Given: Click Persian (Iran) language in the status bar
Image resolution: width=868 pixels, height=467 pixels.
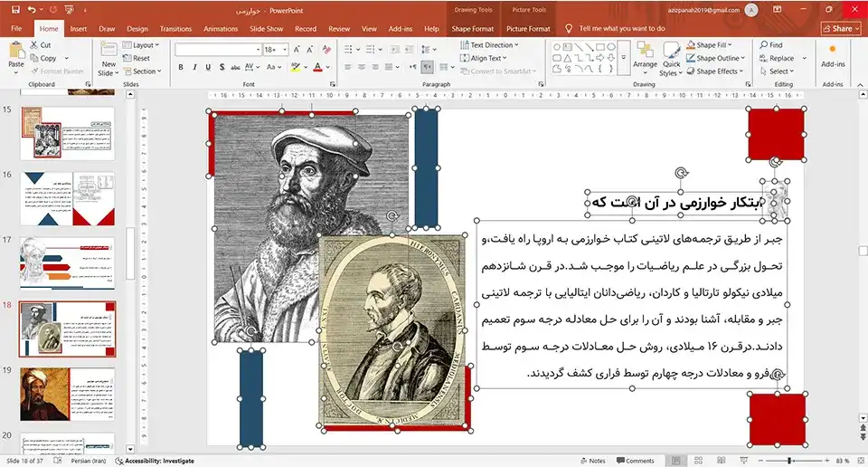Looking at the screenshot, I should coord(88,461).
